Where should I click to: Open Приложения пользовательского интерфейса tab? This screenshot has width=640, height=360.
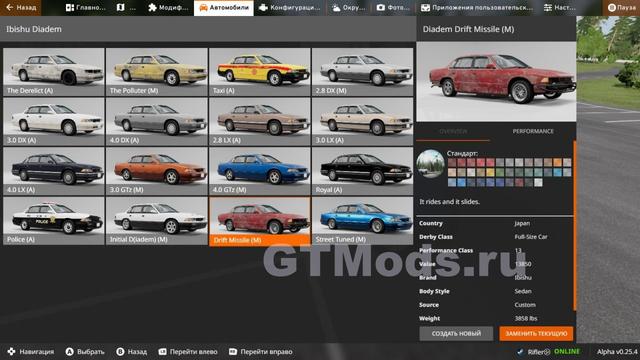pos(477,8)
